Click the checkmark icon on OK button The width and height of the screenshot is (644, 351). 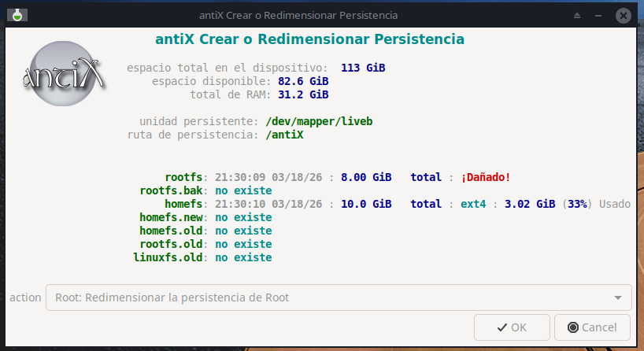502,327
